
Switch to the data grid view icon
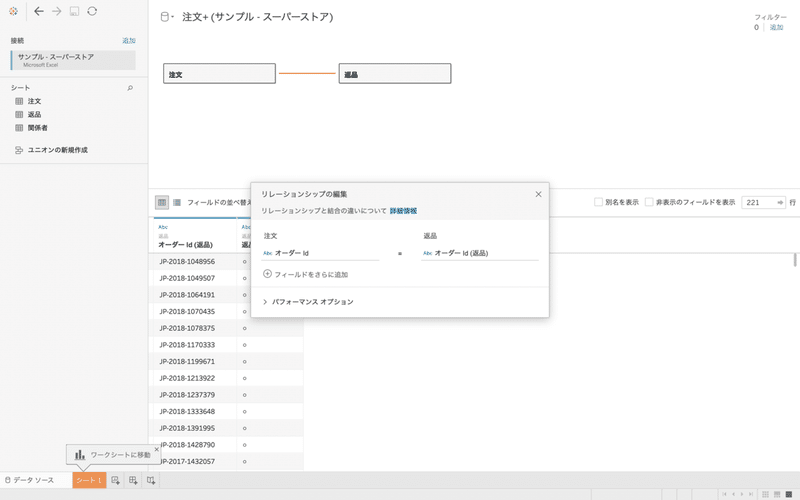click(x=161, y=202)
